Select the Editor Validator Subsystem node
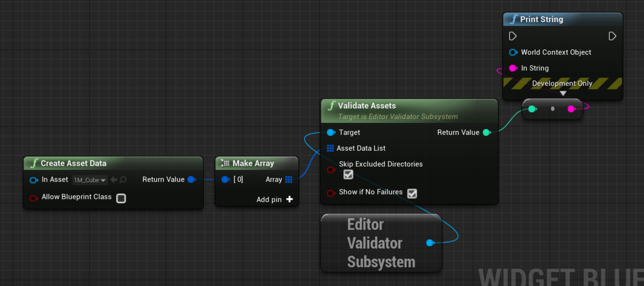 tap(381, 243)
